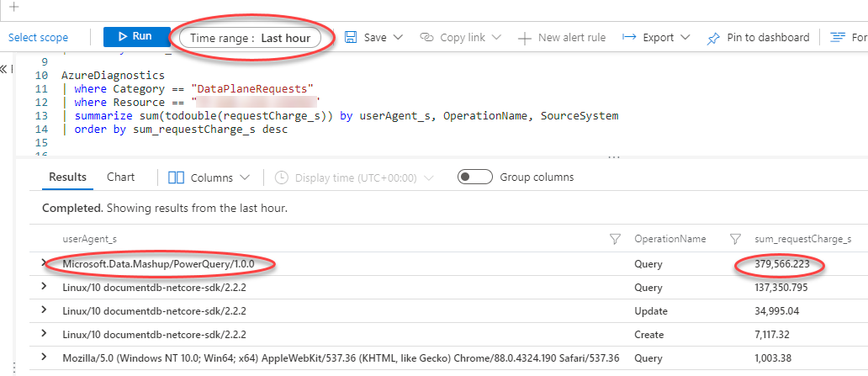Click the Pin to dashboard pin icon
The width and height of the screenshot is (868, 376).
[713, 38]
